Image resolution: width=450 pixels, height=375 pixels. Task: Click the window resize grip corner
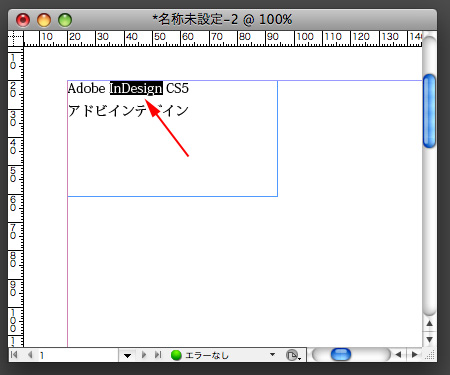point(430,355)
